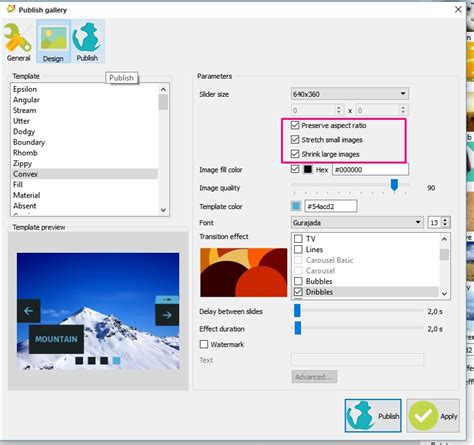Switch to the Design tab icon
Image resolution: width=474 pixels, height=445 pixels.
click(x=53, y=41)
